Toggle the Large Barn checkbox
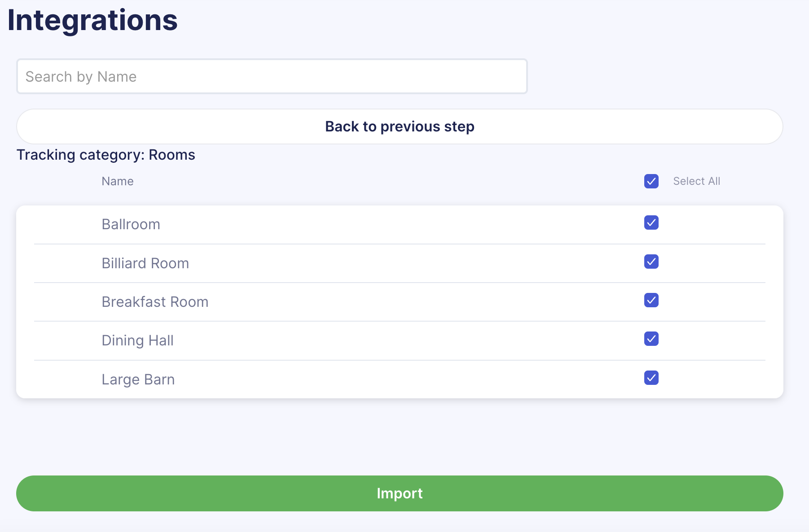This screenshot has width=809, height=532. click(x=651, y=378)
